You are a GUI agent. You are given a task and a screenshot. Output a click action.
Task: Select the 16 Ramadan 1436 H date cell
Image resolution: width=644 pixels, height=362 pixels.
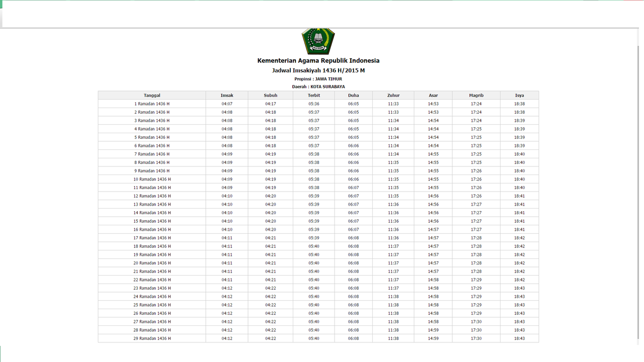(152, 230)
